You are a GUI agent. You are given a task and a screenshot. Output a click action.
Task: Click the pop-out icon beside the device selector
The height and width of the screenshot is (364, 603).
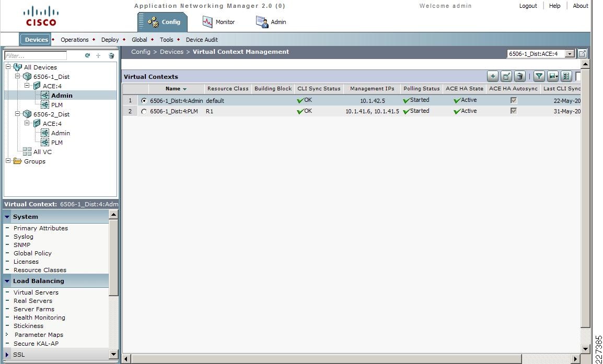583,53
